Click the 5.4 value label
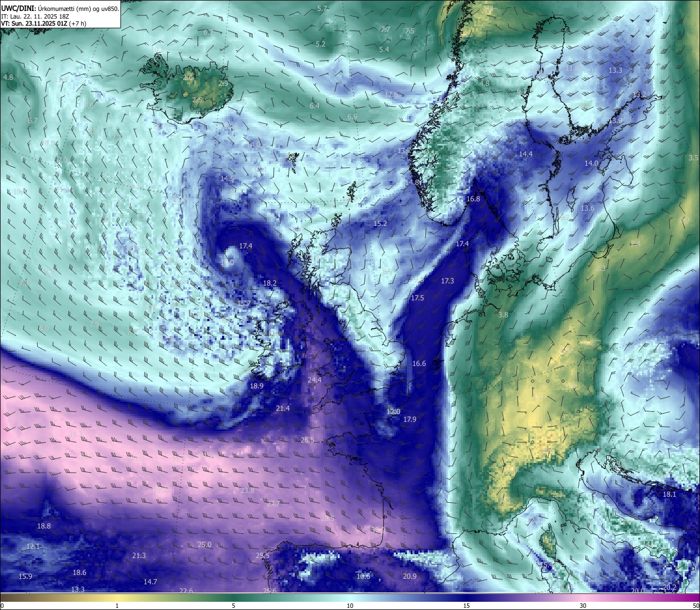This screenshot has width=700, height=610. pyautogui.click(x=384, y=49)
